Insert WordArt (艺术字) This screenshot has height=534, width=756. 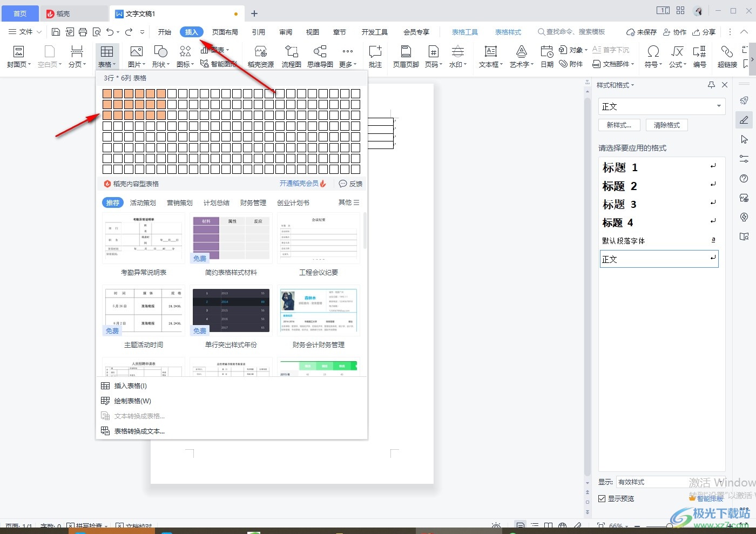(522, 57)
